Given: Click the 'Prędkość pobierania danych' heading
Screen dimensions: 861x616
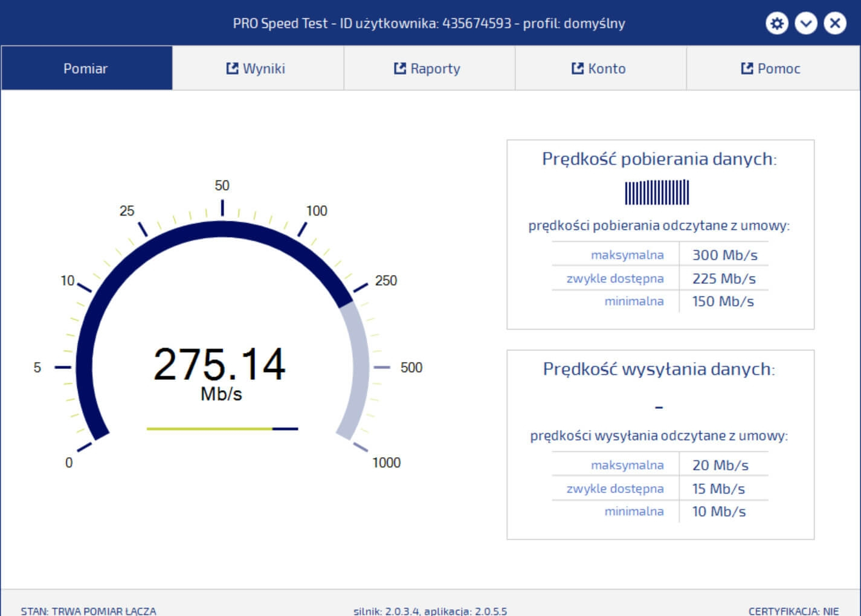Looking at the screenshot, I should (659, 159).
